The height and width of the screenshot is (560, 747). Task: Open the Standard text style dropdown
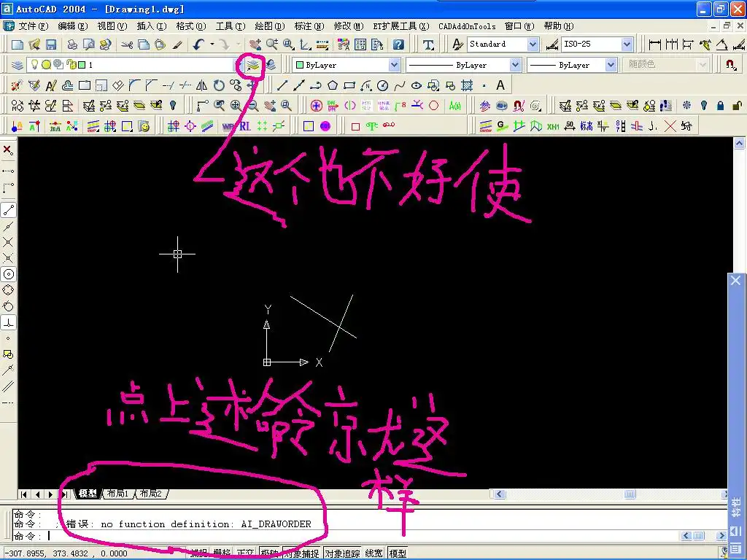[x=533, y=44]
